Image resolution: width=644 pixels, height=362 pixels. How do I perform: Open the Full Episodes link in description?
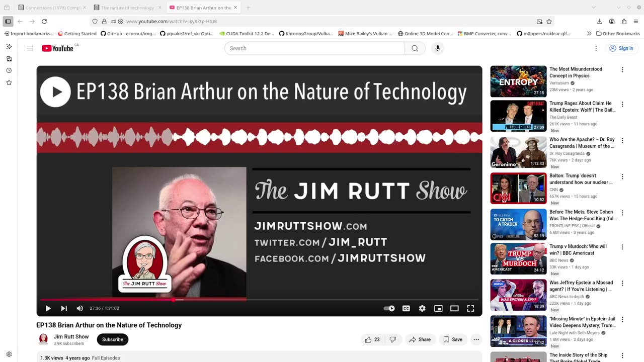[106, 358]
